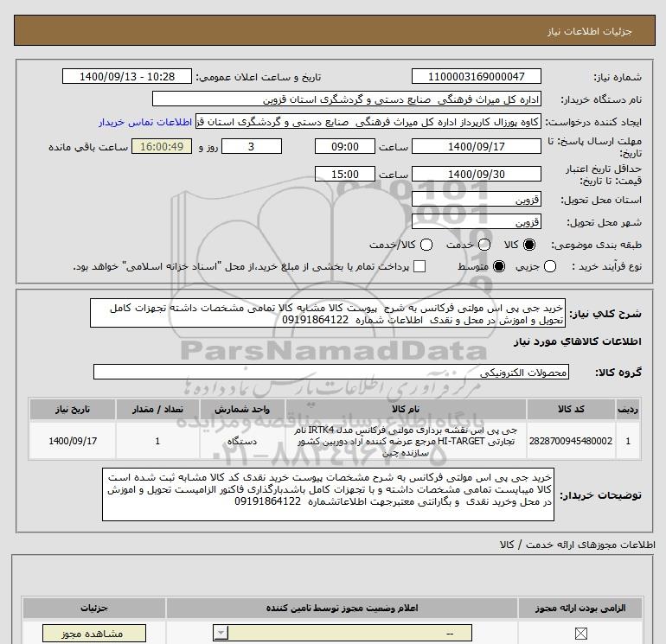This screenshot has height=644, width=666.
Task: Select the کالا/خدمت radio button
Action: click(426, 245)
